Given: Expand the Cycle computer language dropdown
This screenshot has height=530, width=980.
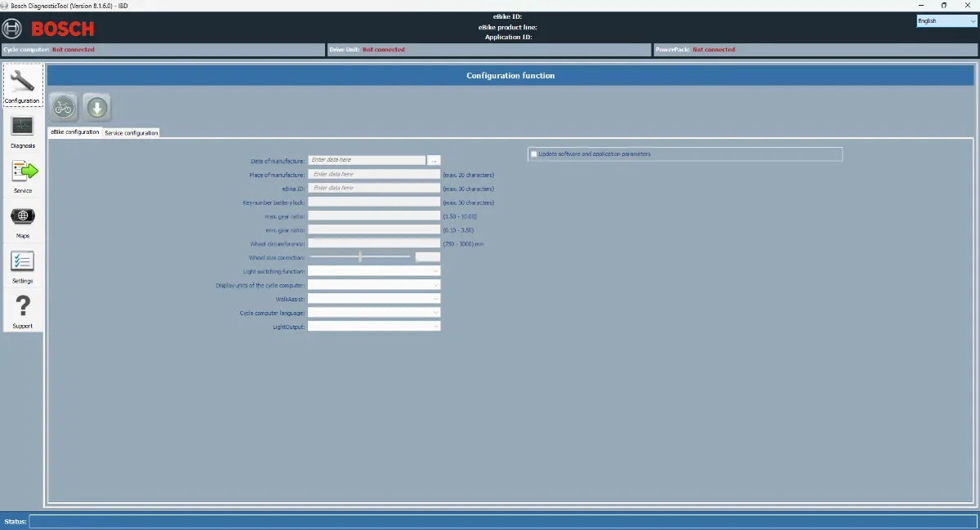Looking at the screenshot, I should (374, 313).
